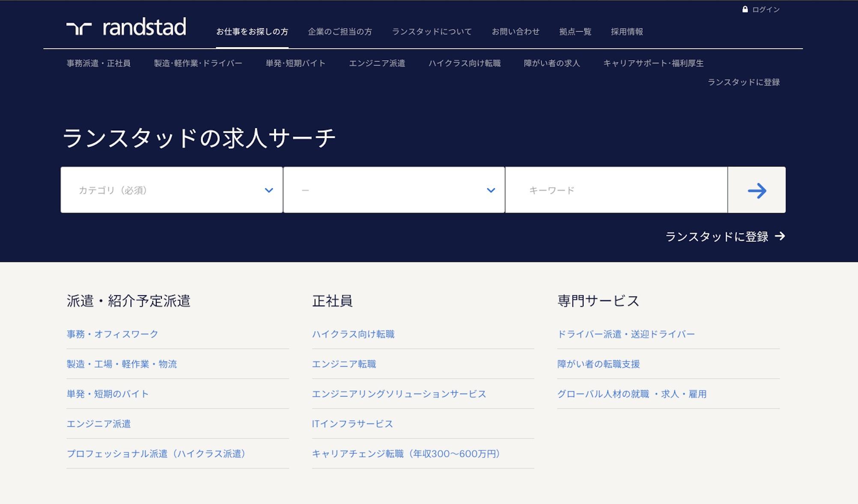Open エンジニア転職 link
The width and height of the screenshot is (858, 504).
tap(344, 364)
